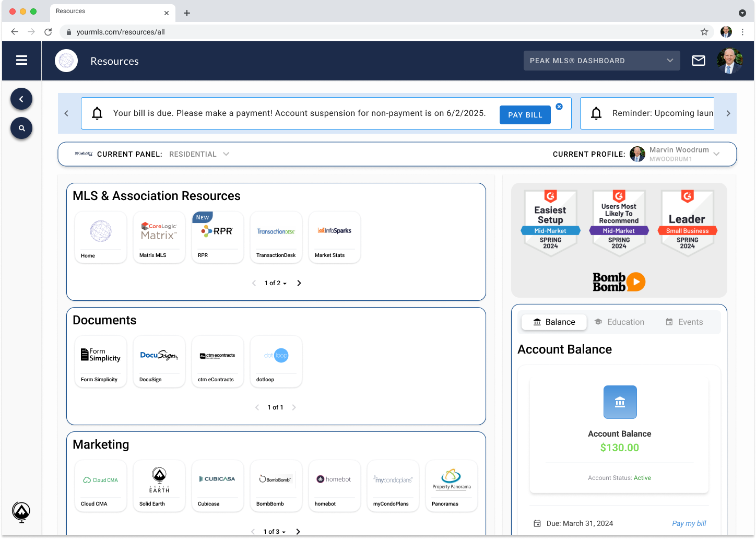Viewport: 756px width, 539px height.
Task: Click the $130.00 balance amount
Action: pyautogui.click(x=620, y=448)
